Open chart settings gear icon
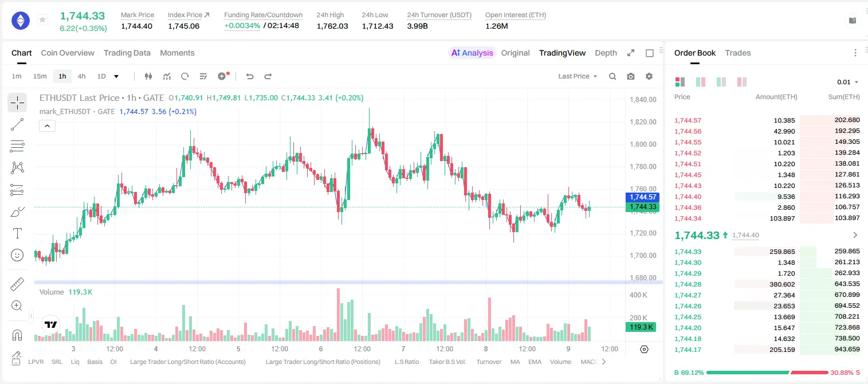Viewport: 868px width, 384px height. tap(649, 76)
